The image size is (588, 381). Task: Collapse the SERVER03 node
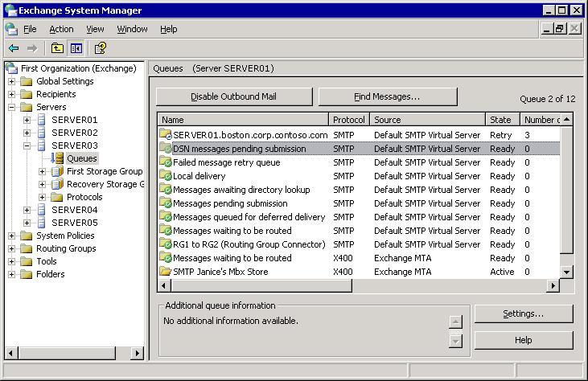point(27,145)
